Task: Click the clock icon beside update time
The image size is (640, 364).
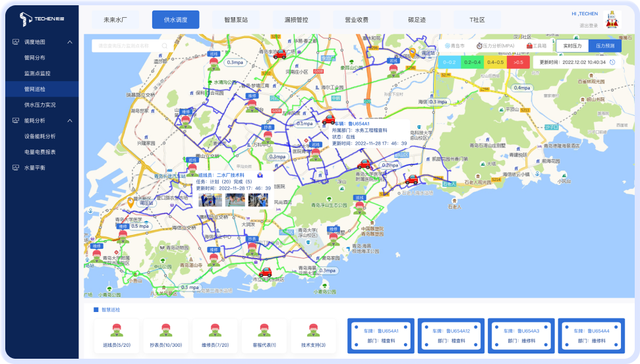Action: (x=612, y=63)
